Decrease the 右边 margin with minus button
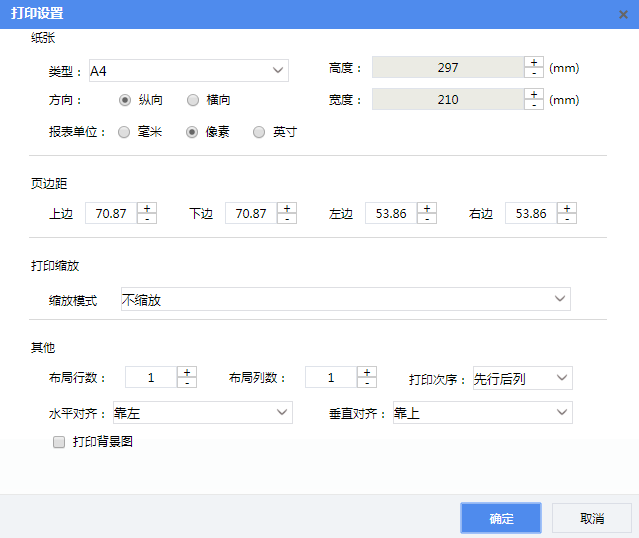 pos(567,219)
